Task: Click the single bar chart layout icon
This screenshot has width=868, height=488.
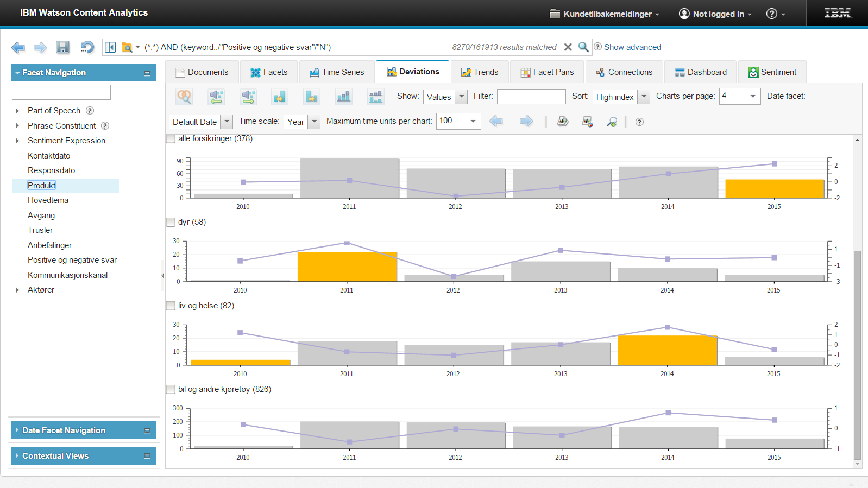Action: [343, 97]
